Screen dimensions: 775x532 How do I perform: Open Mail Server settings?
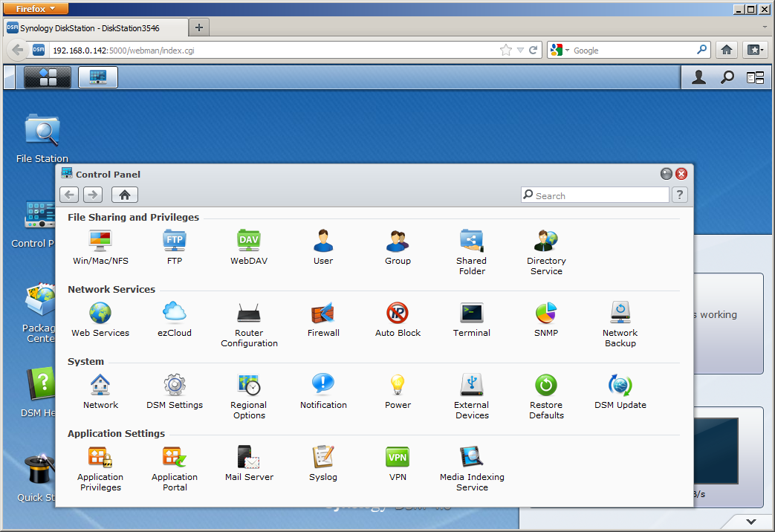pos(249,464)
